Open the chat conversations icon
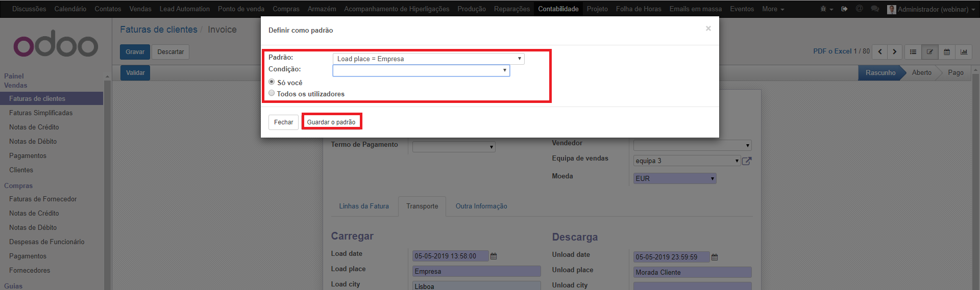The height and width of the screenshot is (290, 980). point(875,9)
